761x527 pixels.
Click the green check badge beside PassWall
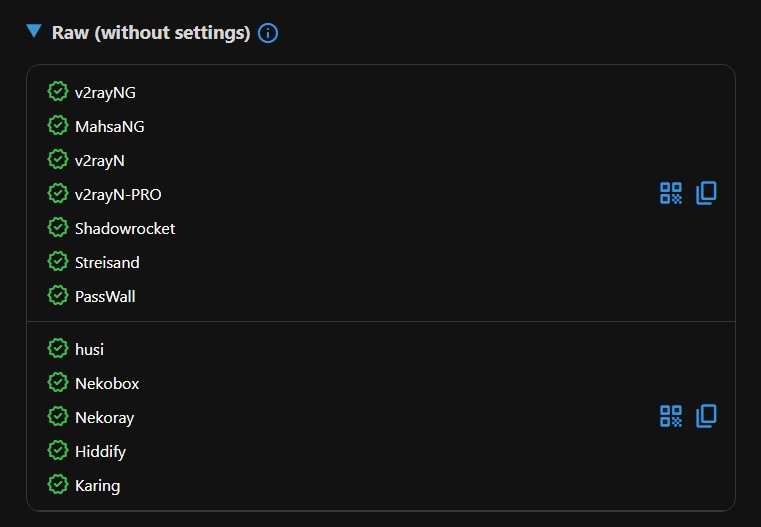pos(58,296)
